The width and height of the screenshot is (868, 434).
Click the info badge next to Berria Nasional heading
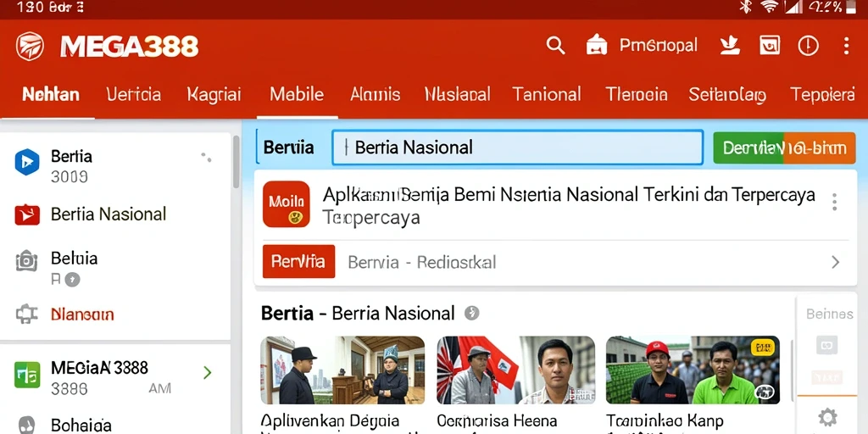[471, 314]
